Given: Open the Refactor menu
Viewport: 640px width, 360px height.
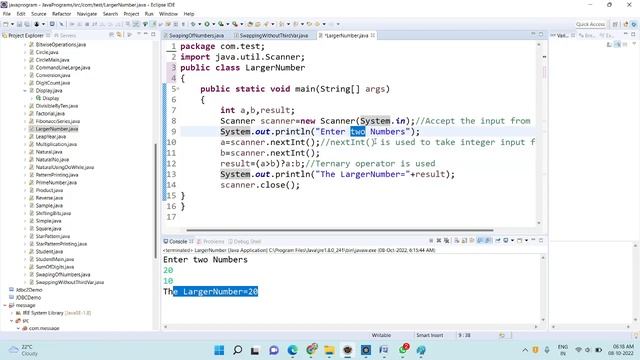Looking at the screenshot, I should [62, 14].
